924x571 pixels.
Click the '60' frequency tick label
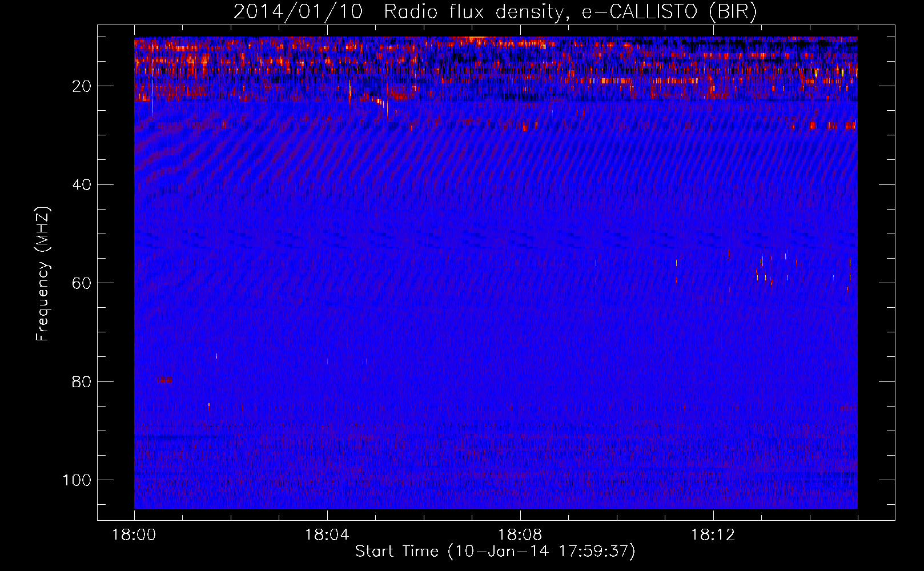pyautogui.click(x=82, y=283)
